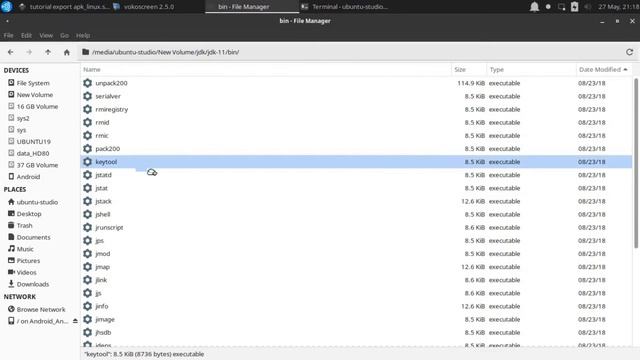Select the pack200 file icon
The image size is (640, 360).
(x=87, y=149)
